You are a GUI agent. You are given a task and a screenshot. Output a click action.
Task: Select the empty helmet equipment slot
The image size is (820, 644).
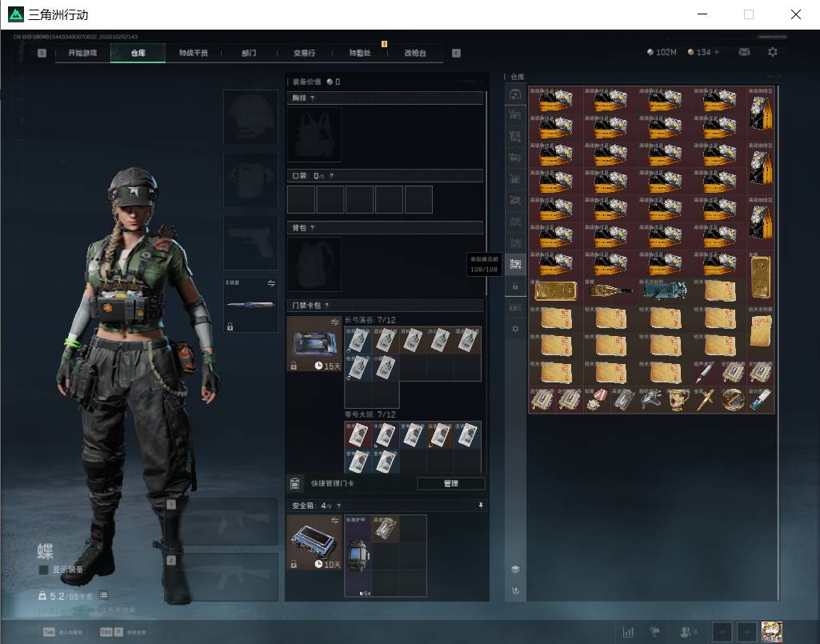pyautogui.click(x=250, y=117)
